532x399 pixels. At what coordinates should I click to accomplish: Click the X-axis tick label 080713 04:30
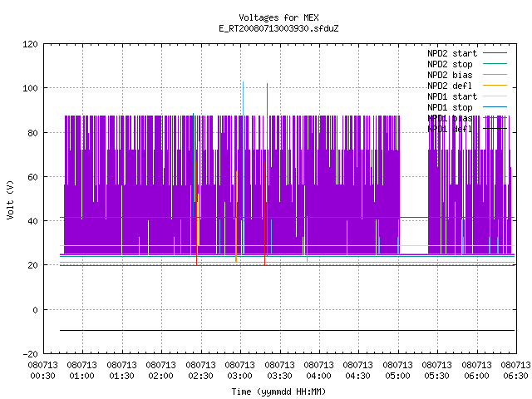358,371
